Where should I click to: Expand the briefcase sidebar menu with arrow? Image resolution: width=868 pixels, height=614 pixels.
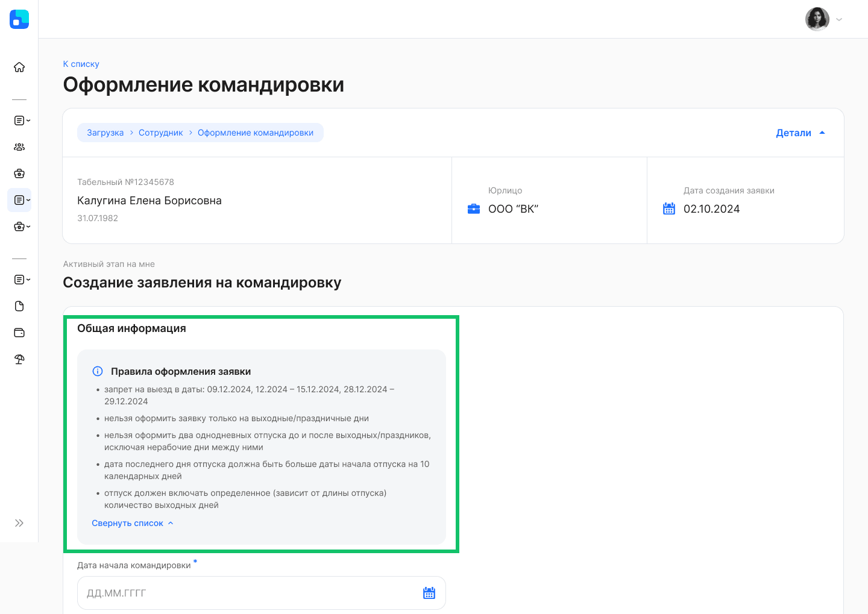pos(22,227)
